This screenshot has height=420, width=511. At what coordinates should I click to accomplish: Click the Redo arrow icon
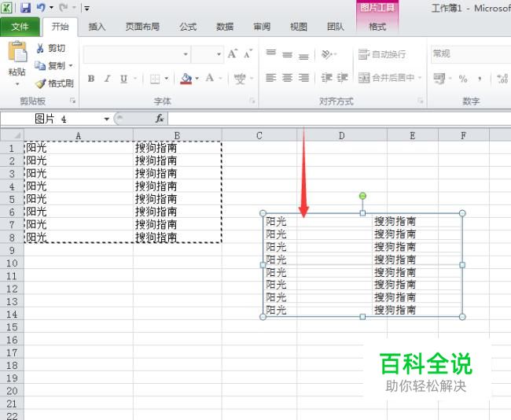[64, 7]
